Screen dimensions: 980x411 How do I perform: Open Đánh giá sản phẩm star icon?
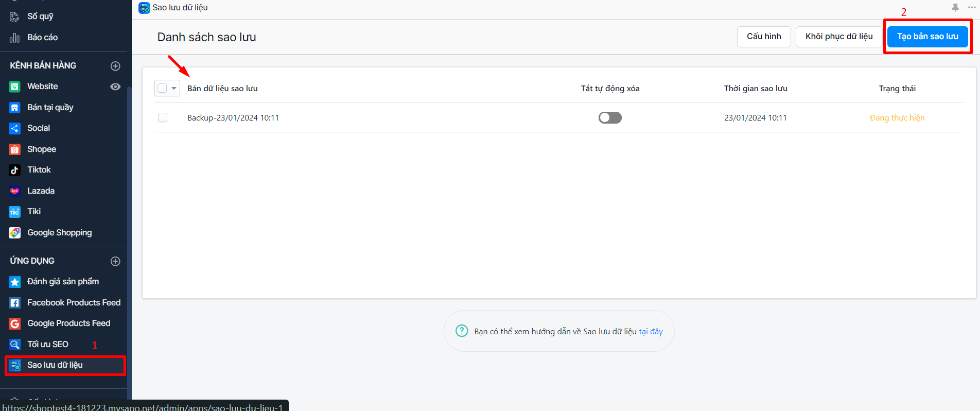[x=14, y=282]
